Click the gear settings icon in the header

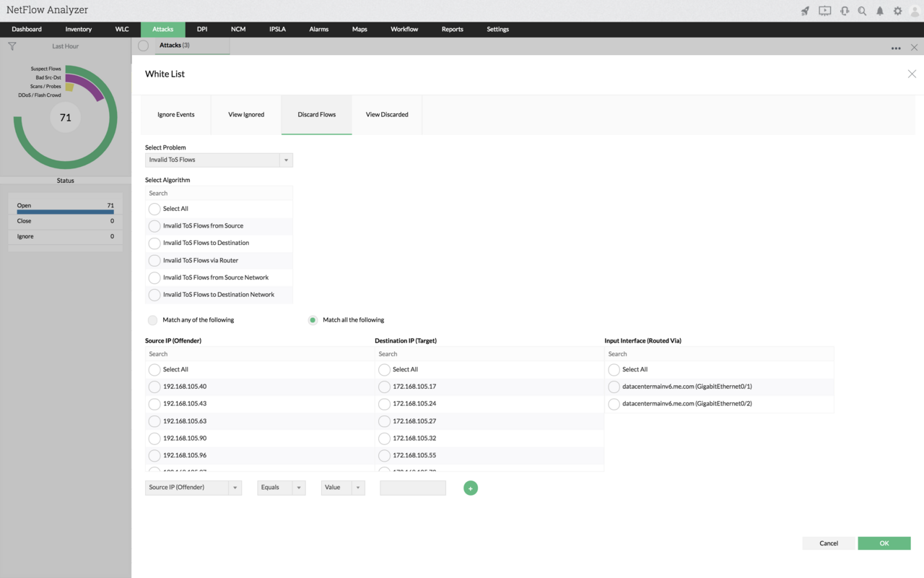[897, 11]
